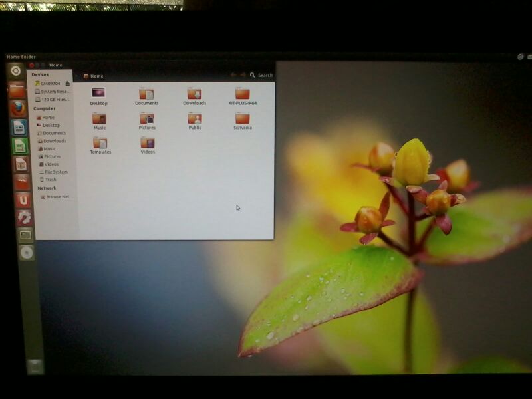The height and width of the screenshot is (399, 532).
Task: Select File System in the sidebar
Action: coord(53,172)
